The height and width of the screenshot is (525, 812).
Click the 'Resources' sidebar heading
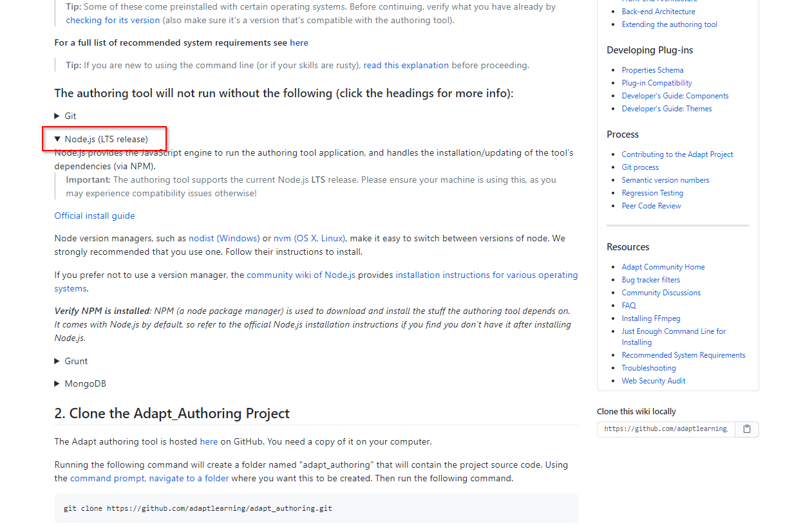pos(628,247)
